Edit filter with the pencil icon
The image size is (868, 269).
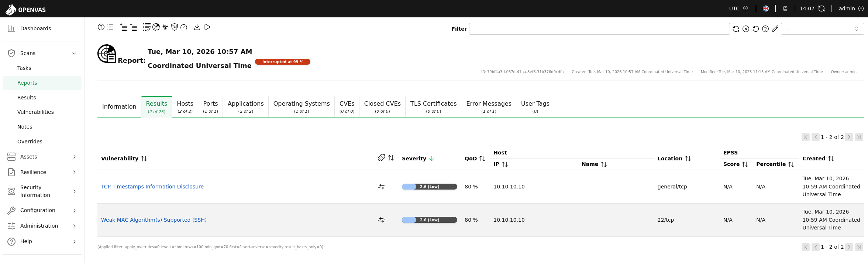point(775,29)
